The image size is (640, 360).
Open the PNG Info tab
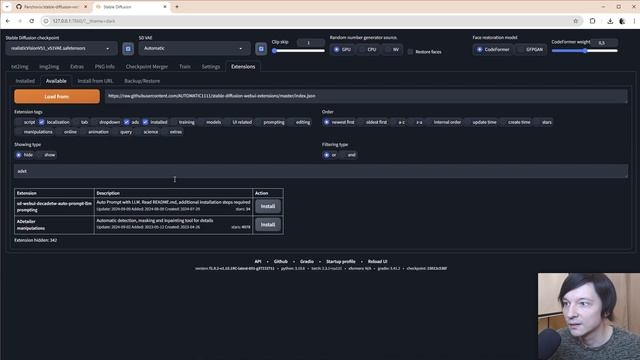click(x=104, y=67)
